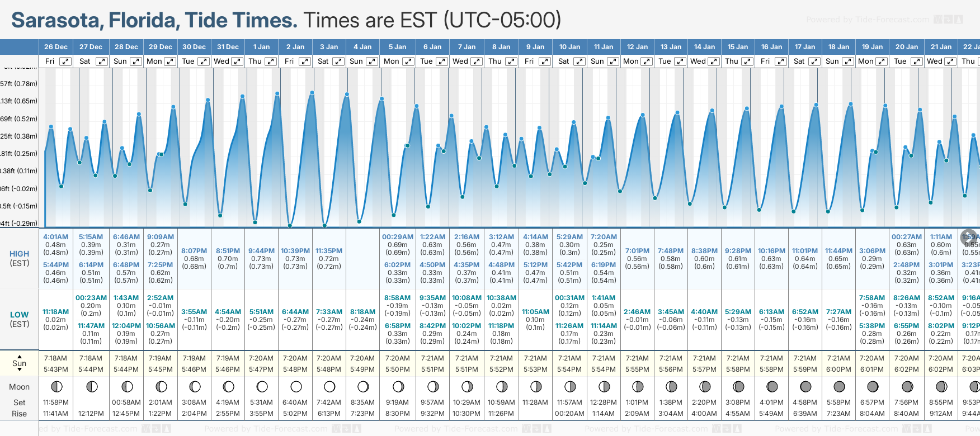The image size is (980, 436).
Task: Click the down arrow below Sun label
Action: 20,370
